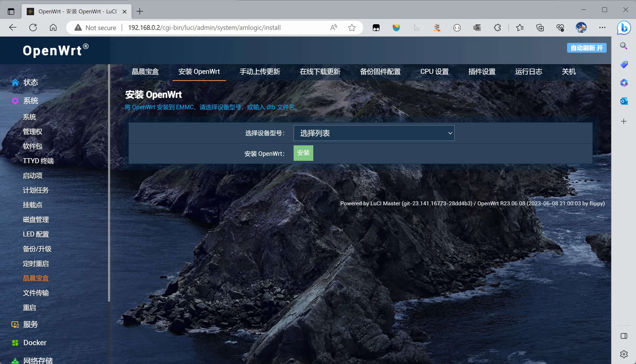Toggle Edge sidebar visibility icon at bottom right
This screenshot has height=364, width=636.
tap(624, 336)
